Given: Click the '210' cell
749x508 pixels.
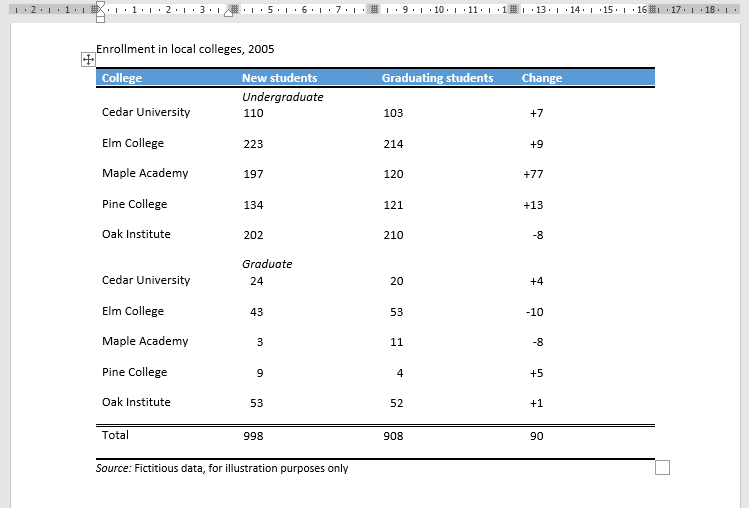Looking at the screenshot, I should [393, 236].
